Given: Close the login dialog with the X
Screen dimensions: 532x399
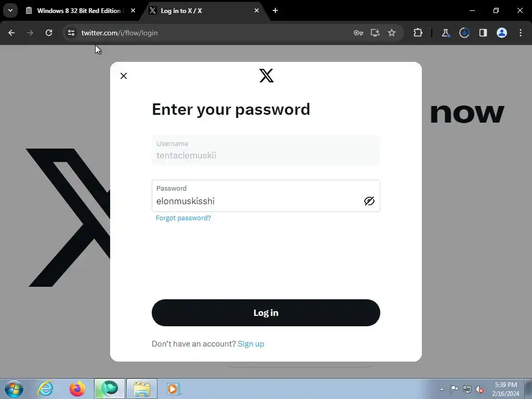Looking at the screenshot, I should 124,76.
